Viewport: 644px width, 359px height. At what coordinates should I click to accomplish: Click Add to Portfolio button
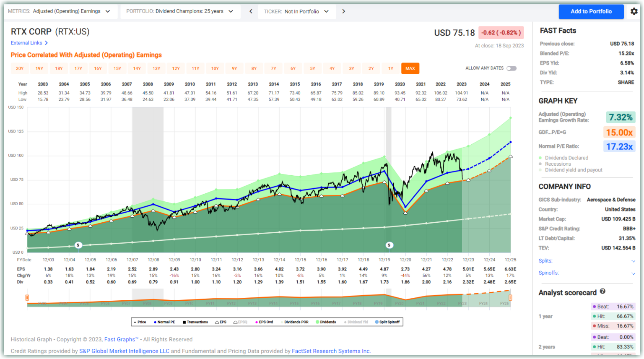pyautogui.click(x=591, y=11)
